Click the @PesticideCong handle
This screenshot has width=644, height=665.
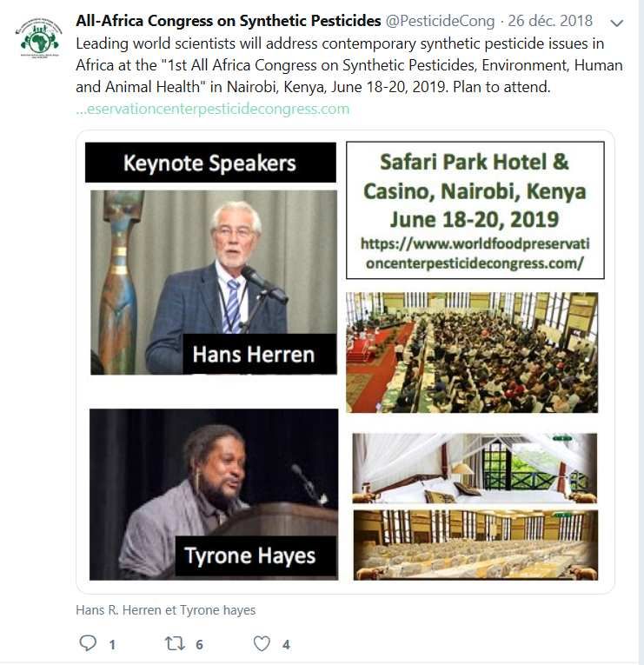pos(440,21)
